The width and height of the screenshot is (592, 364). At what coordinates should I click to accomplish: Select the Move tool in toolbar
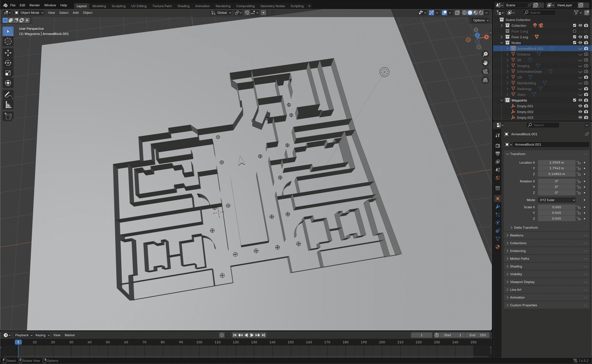pos(8,53)
